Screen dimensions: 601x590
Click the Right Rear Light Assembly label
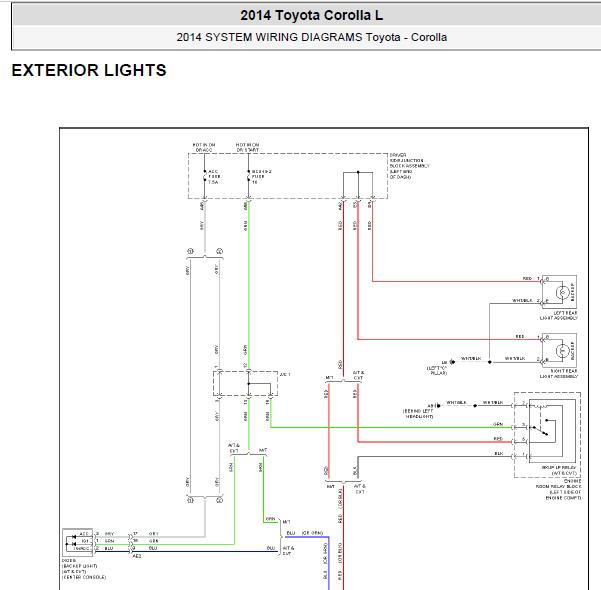(x=559, y=374)
